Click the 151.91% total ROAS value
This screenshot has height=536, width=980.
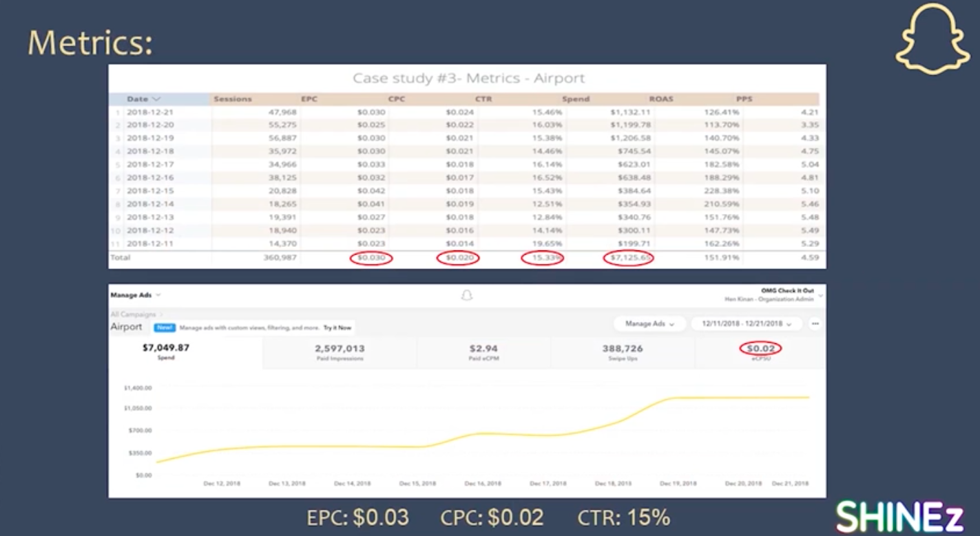[722, 258]
